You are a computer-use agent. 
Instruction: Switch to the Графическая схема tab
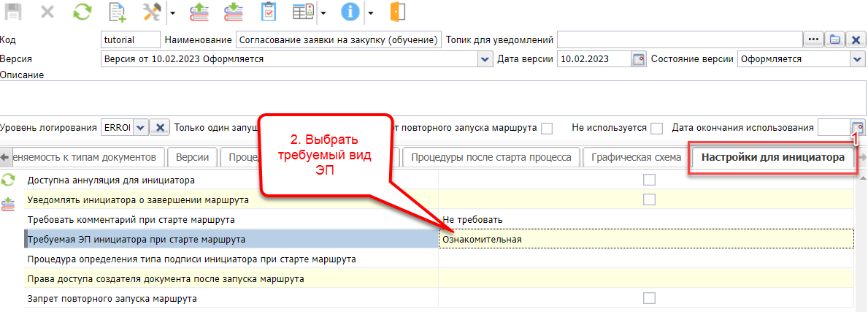point(636,157)
